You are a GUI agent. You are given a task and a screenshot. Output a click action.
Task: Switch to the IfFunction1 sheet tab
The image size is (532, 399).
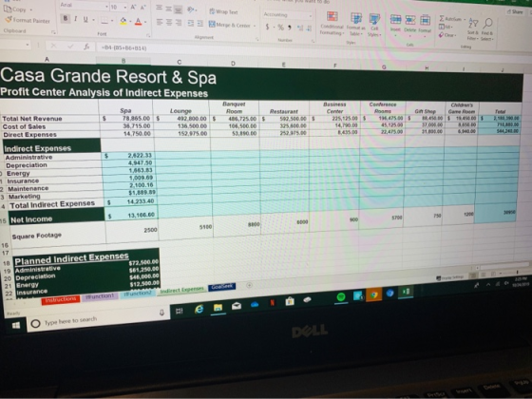[100, 296]
